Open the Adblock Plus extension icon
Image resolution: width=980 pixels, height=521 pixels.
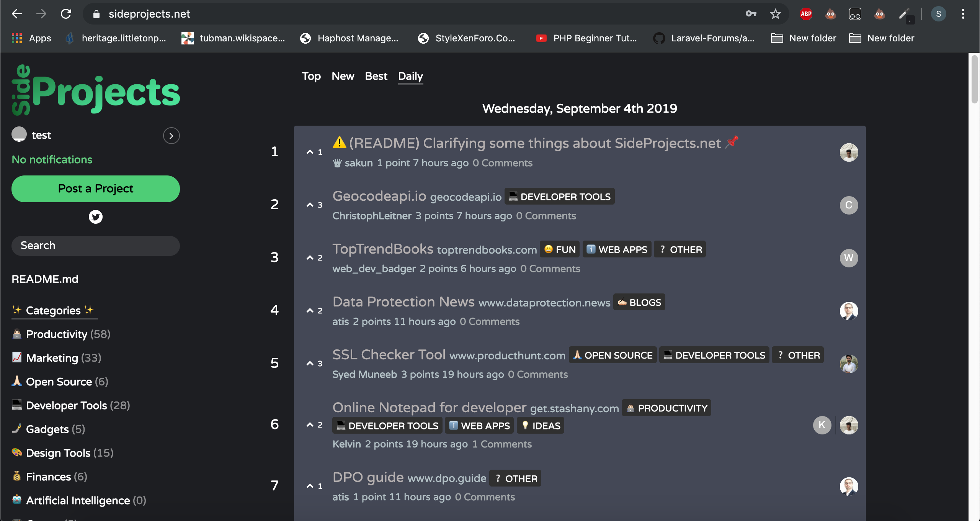tap(806, 14)
